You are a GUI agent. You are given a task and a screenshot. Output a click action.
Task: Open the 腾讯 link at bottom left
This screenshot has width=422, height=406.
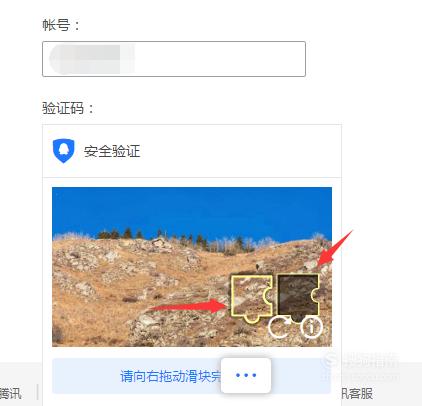(x=11, y=393)
